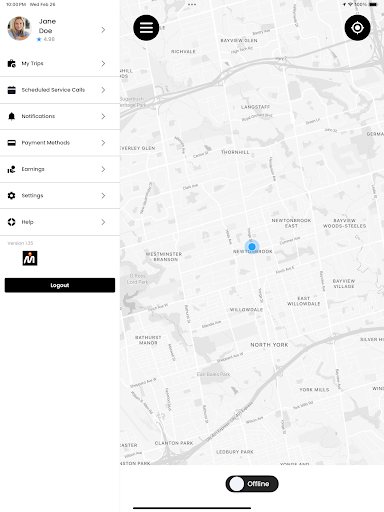Click the Help lifebuoy icon
The image size is (384, 512).
click(12, 222)
